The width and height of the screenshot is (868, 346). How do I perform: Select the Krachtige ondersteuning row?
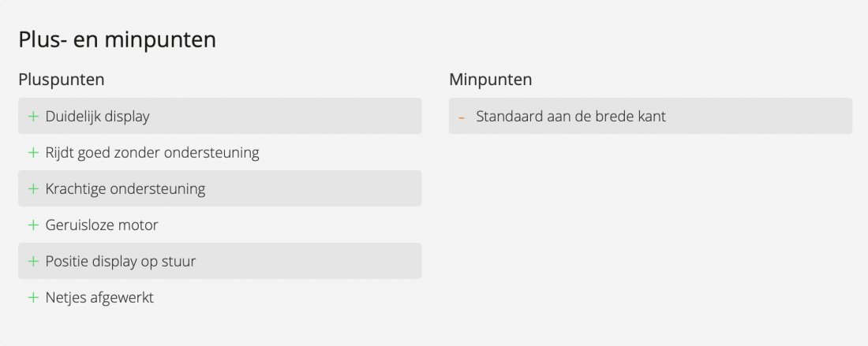coord(125,188)
